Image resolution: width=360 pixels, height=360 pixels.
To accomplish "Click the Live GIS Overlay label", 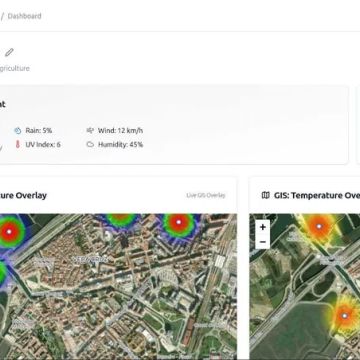I will [x=206, y=195].
